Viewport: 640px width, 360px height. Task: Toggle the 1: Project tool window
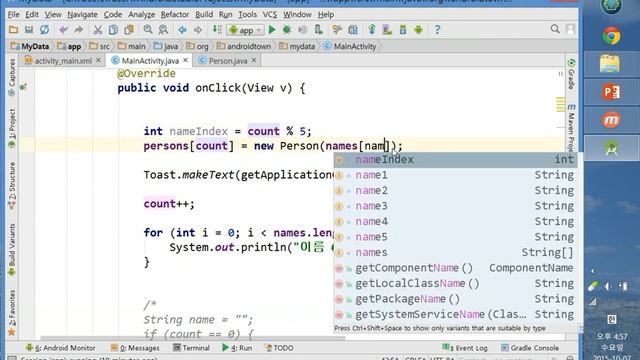[12, 129]
